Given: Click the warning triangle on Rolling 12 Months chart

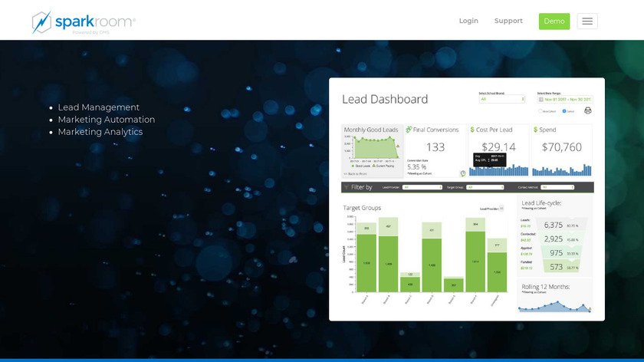Looking at the screenshot, I should click(x=590, y=308).
